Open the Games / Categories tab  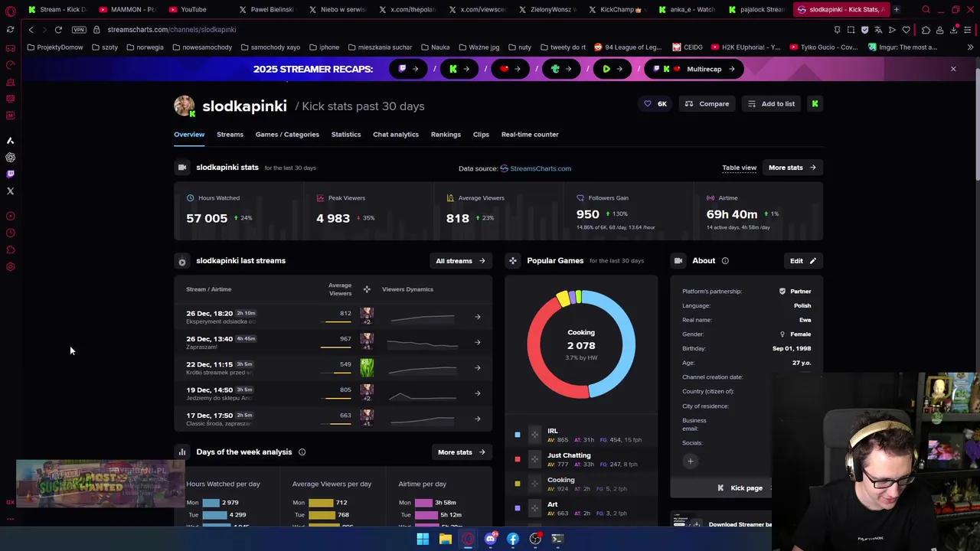(287, 135)
